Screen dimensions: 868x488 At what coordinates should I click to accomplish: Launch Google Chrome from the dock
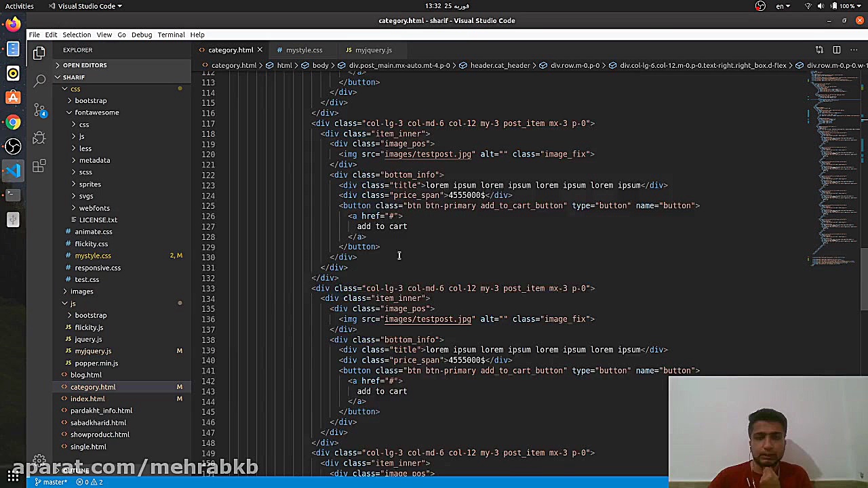(13, 122)
